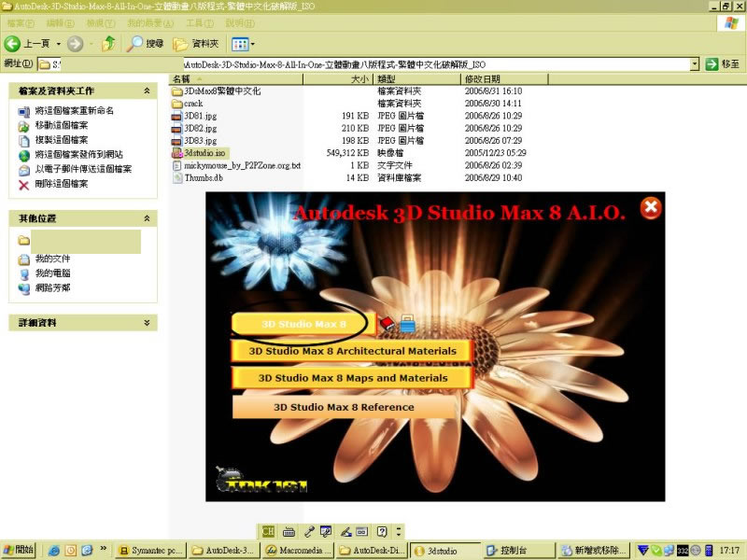The width and height of the screenshot is (747, 560).
Task: Toggle the 資料夾 folders pane button
Action: [195, 44]
